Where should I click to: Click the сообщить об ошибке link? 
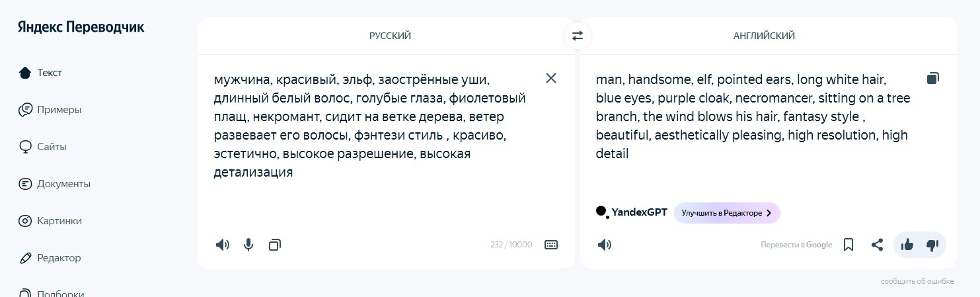click(x=917, y=282)
